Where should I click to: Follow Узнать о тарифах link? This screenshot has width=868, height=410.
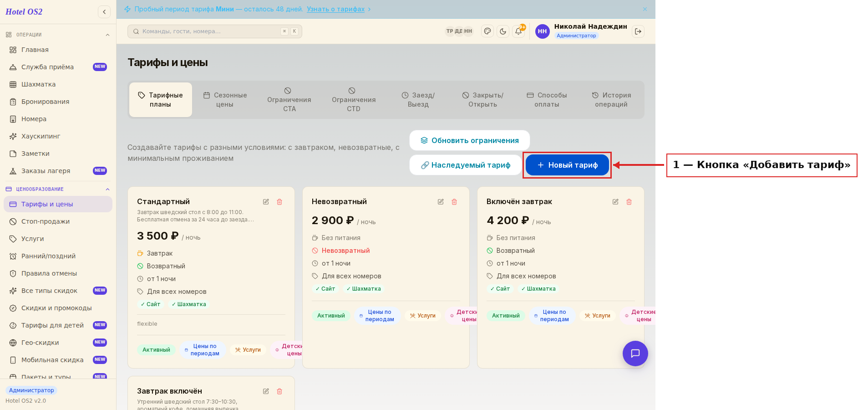[x=335, y=9]
